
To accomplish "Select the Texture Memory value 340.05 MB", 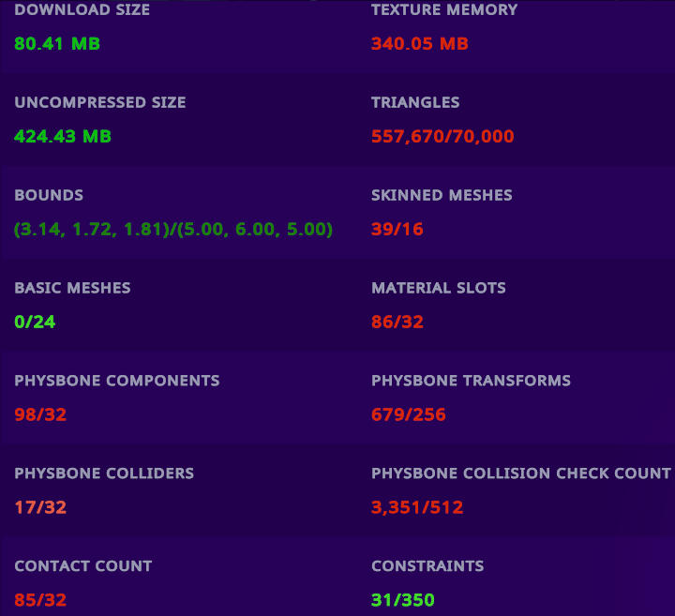I will (x=419, y=44).
